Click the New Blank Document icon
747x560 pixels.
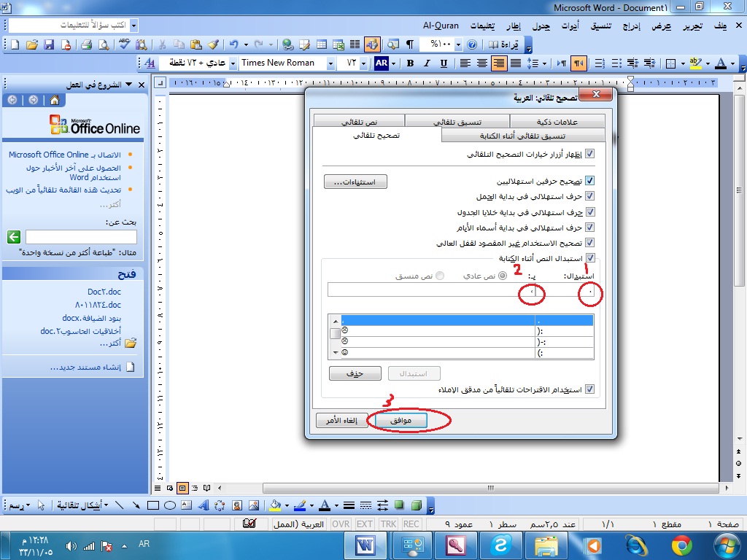pyautogui.click(x=15, y=44)
